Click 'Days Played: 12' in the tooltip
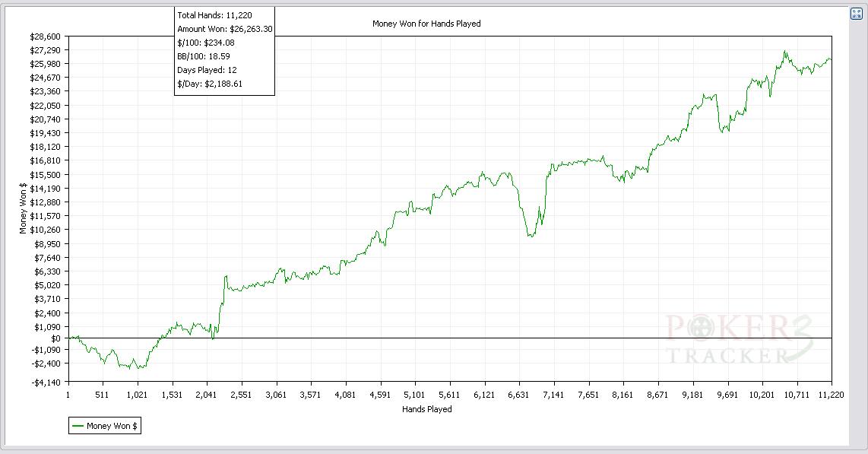 (207, 70)
